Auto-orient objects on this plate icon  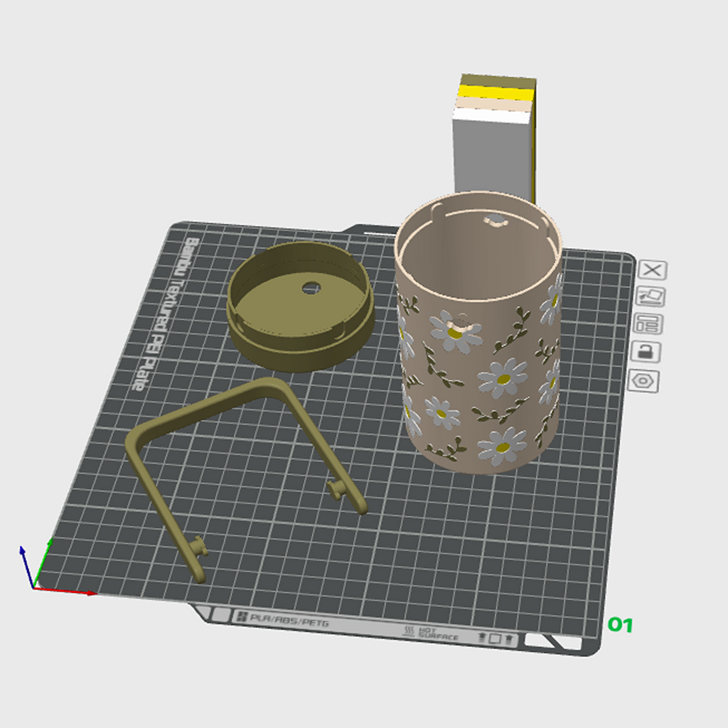650,296
